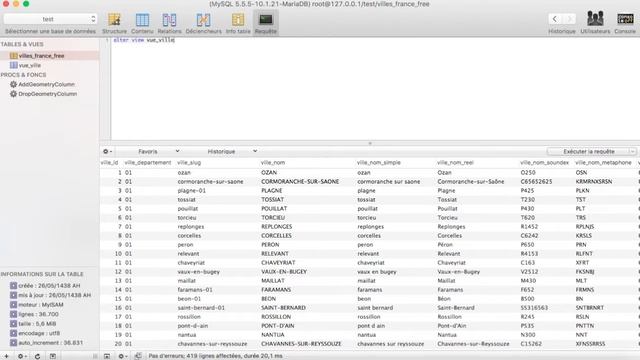Click into the query editor text area
This screenshot has width=640, height=360.
pos(375,89)
